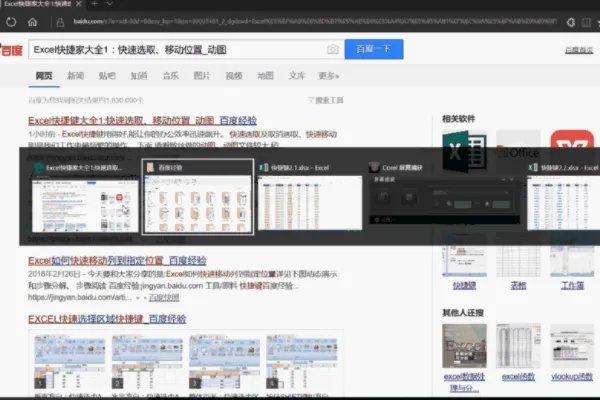Screen dimensions: 600x400
Task: Click the Office software icon under 相关软件
Action: 518,152
